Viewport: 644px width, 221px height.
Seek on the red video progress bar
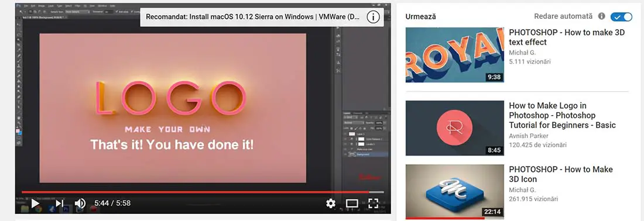(203, 192)
